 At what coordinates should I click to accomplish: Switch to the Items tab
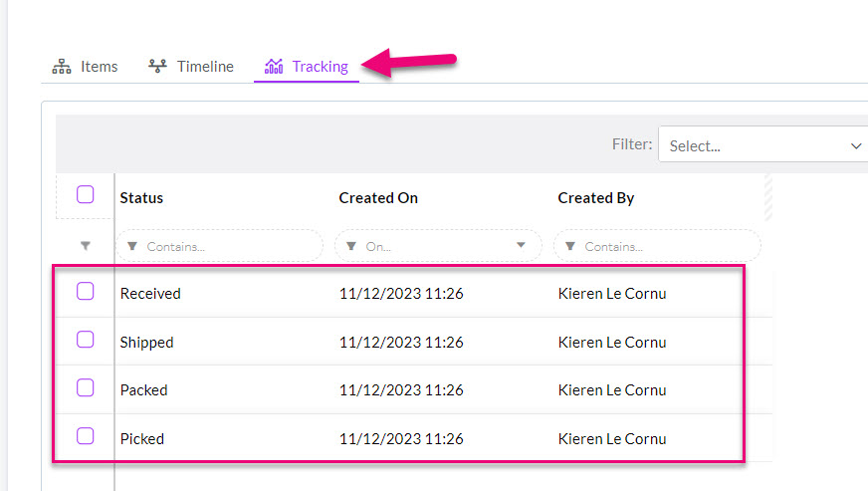point(86,67)
